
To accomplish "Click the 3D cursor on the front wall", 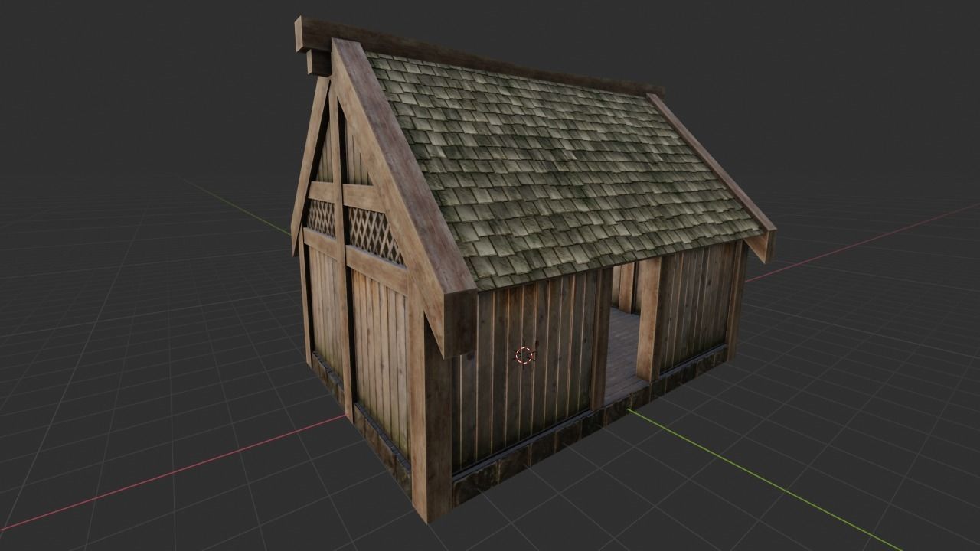I will pos(524,354).
